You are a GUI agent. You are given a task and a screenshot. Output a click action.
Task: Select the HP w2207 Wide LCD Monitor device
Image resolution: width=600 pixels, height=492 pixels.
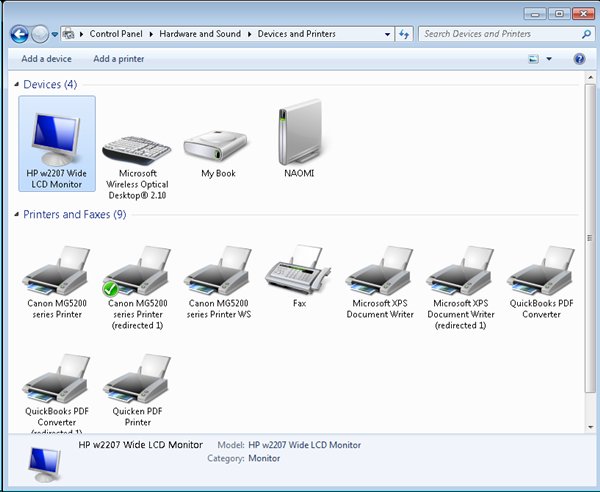pos(57,140)
